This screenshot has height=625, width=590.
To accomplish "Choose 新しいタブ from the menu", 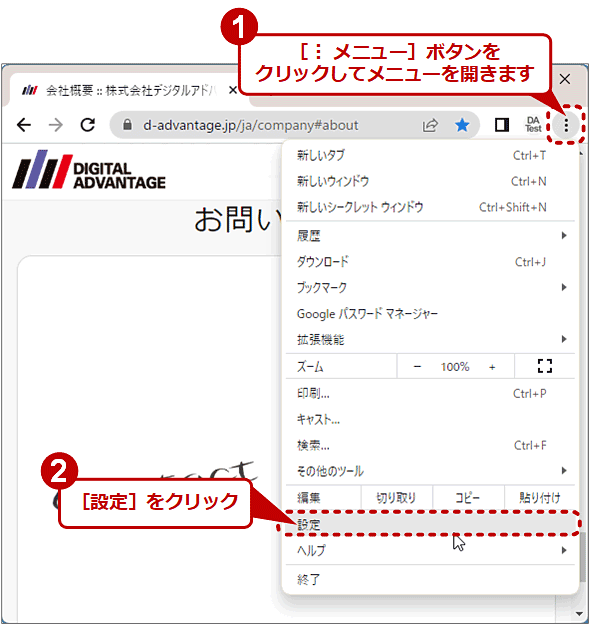I will [x=430, y=155].
